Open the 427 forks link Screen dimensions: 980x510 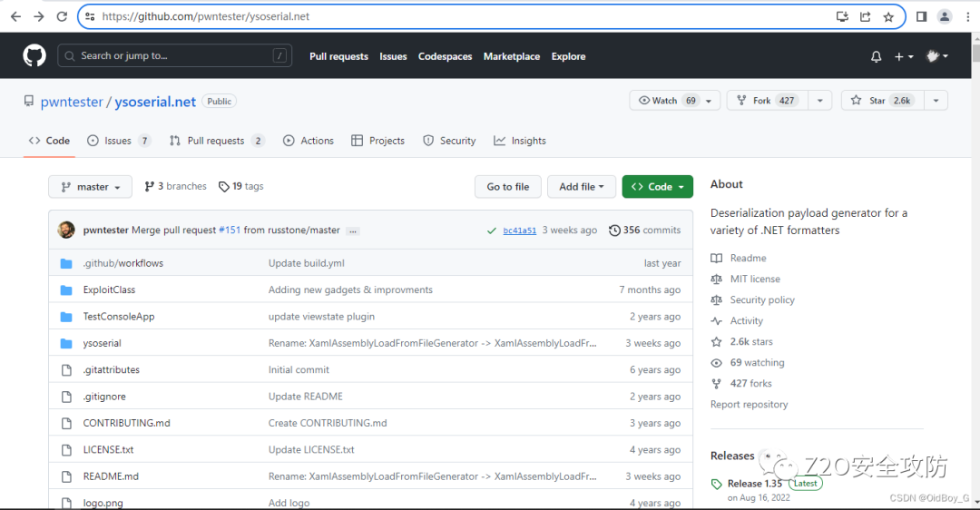pyautogui.click(x=750, y=384)
